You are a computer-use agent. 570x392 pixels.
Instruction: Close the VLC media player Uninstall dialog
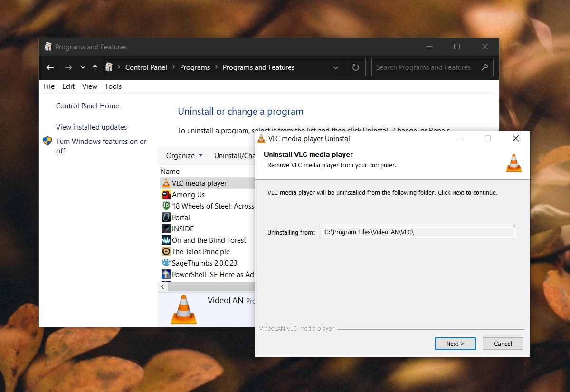click(516, 138)
